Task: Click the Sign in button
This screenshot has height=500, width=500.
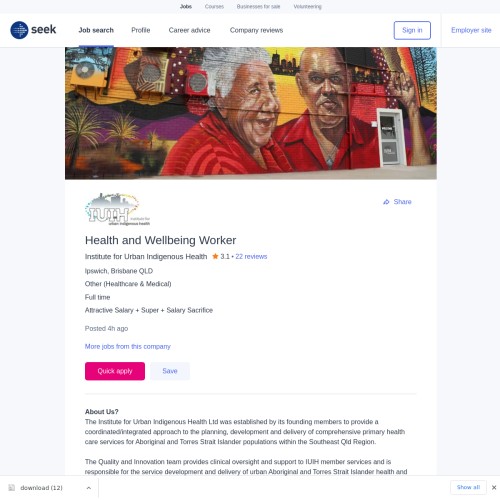Action: pos(412,30)
